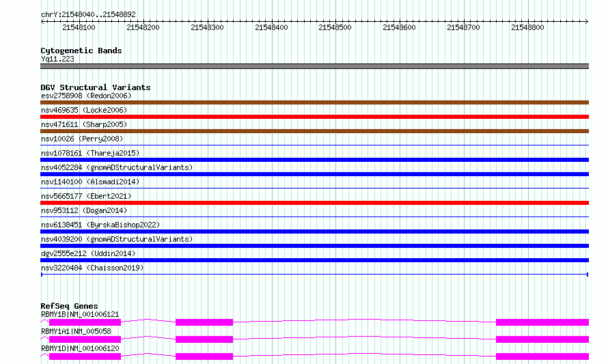
Task: Select the thick blue bar for nsv1078161
Action: point(314,160)
